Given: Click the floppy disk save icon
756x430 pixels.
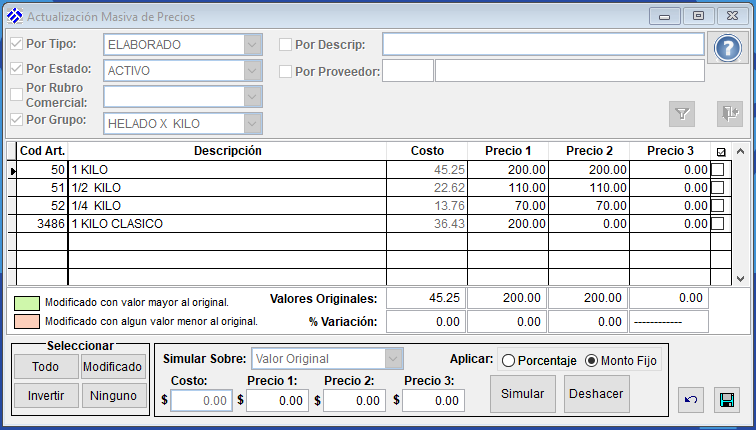Looking at the screenshot, I should [727, 400].
